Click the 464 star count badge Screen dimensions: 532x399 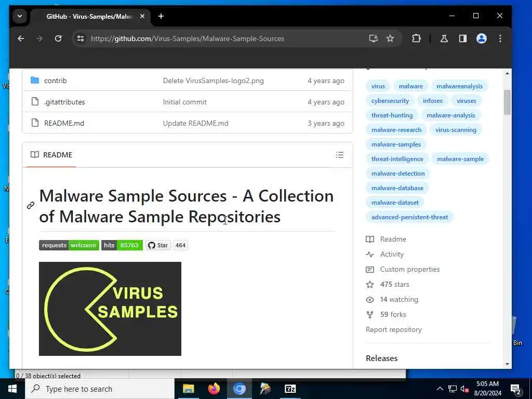pos(180,245)
